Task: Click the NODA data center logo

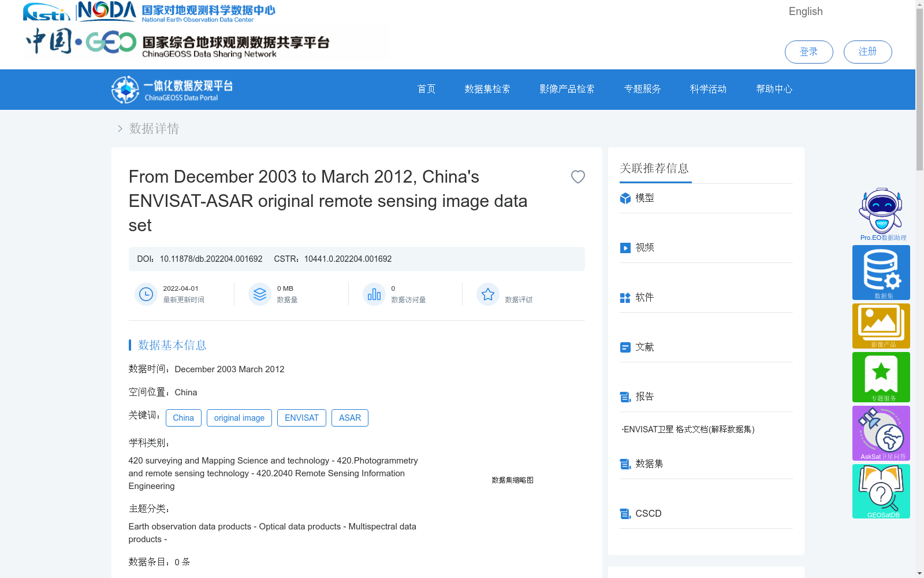Action: click(177, 12)
